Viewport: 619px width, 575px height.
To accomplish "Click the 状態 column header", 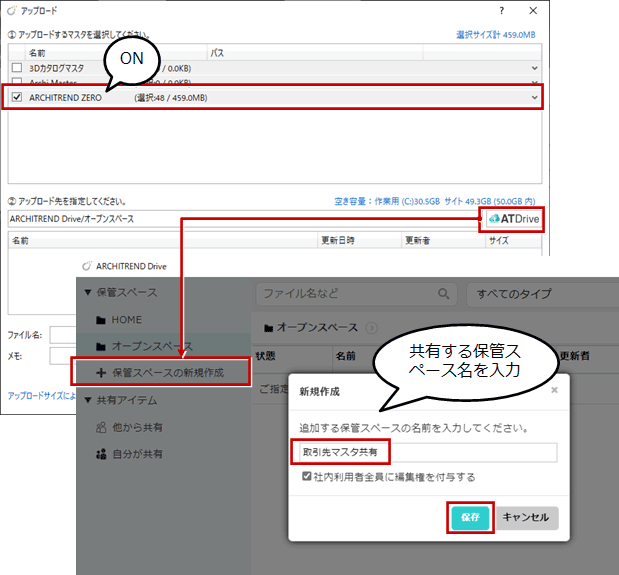I will click(x=265, y=356).
